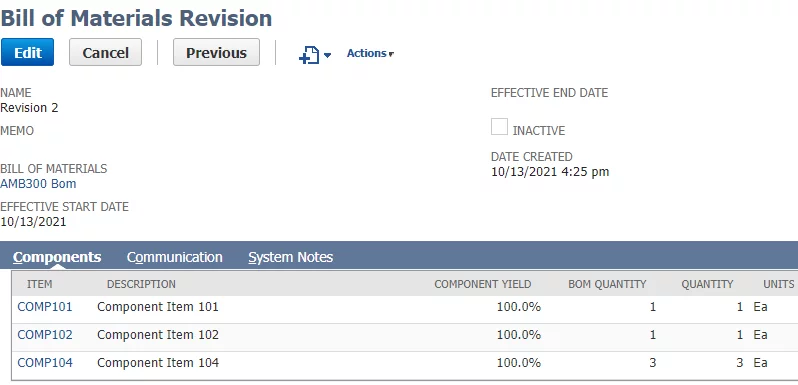
Task: Select the Components tab
Action: point(57,257)
